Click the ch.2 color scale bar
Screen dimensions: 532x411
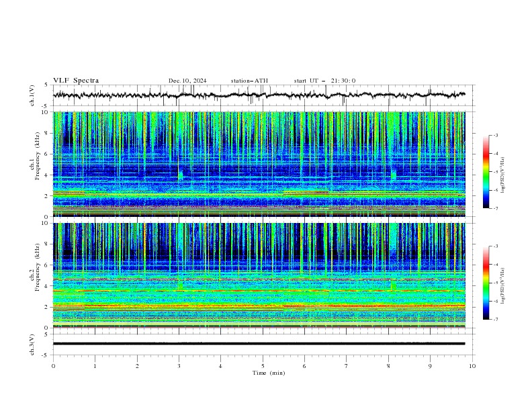coord(486,283)
